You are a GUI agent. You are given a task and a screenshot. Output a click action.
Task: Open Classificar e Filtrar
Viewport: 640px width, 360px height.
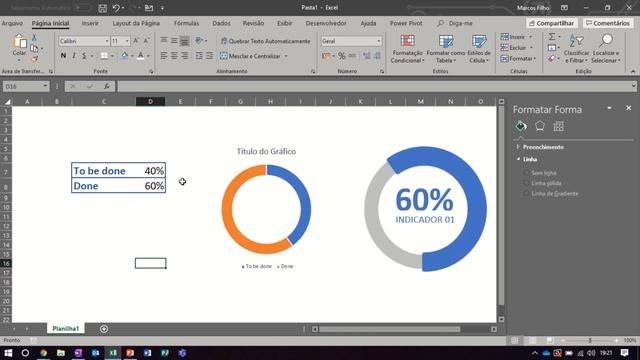[x=576, y=49]
